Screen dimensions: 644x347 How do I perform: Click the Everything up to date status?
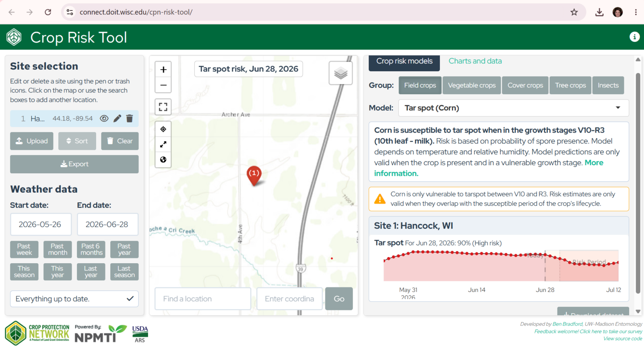[x=74, y=299]
